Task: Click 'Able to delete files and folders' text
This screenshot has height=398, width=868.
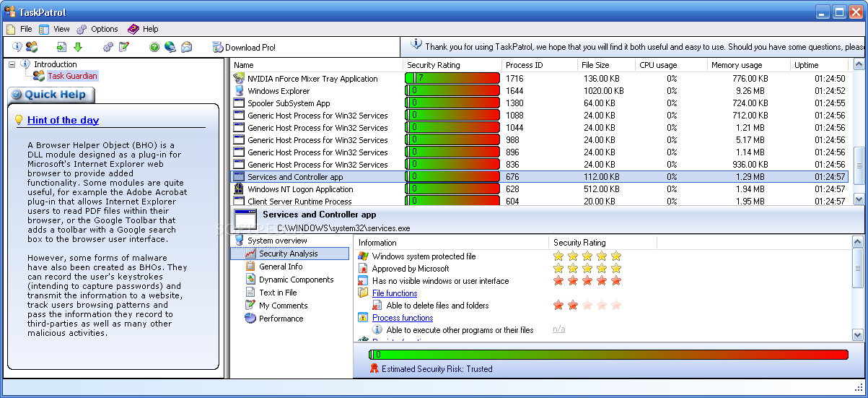Action: (437, 306)
